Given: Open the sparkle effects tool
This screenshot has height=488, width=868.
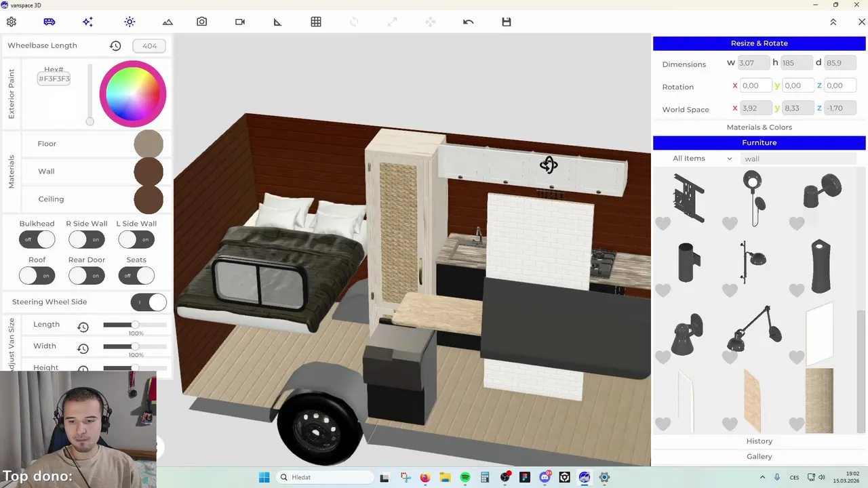Looking at the screenshot, I should pos(87,22).
